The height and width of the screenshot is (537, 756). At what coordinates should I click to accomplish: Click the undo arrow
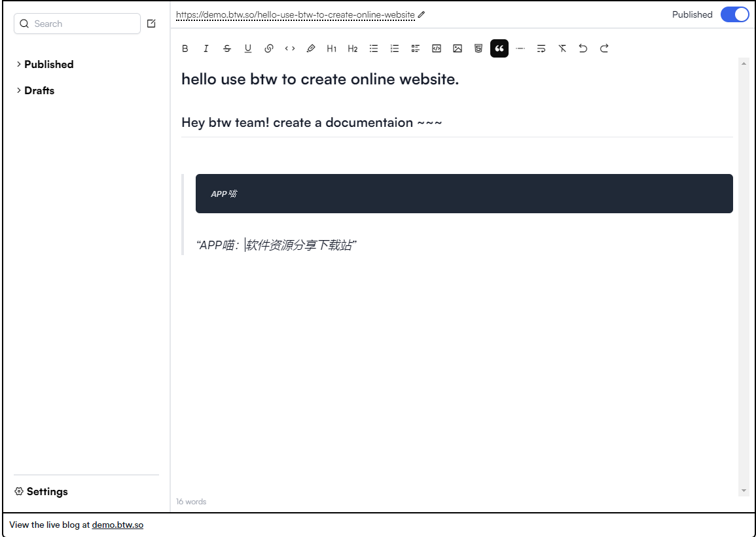(x=583, y=48)
